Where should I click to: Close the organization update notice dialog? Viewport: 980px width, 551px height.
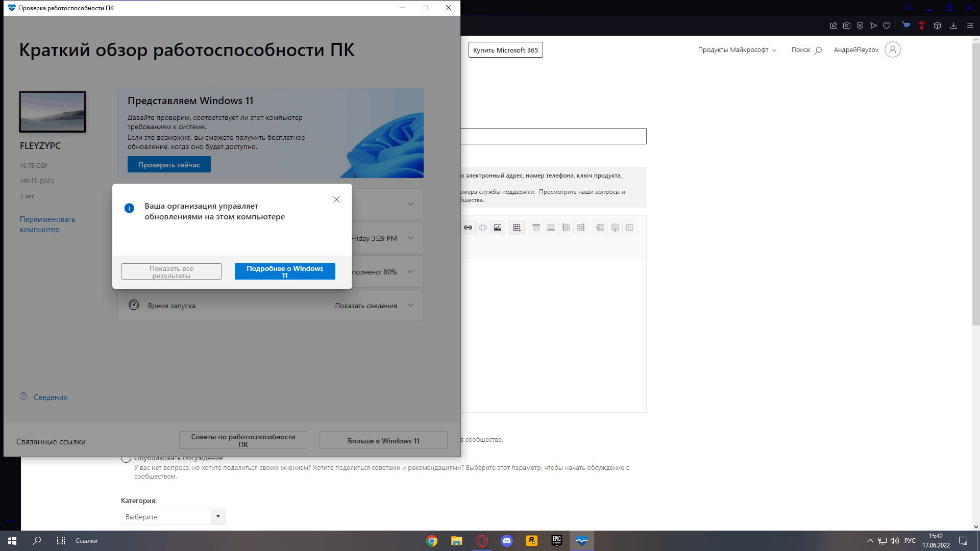[336, 199]
